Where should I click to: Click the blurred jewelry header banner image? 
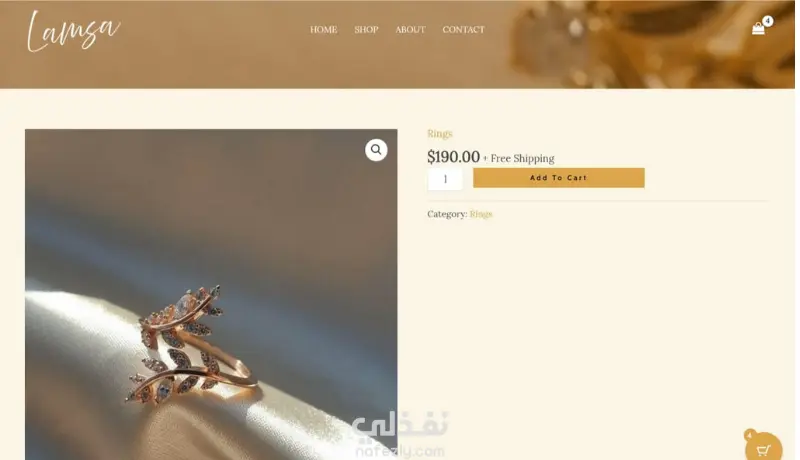648,44
